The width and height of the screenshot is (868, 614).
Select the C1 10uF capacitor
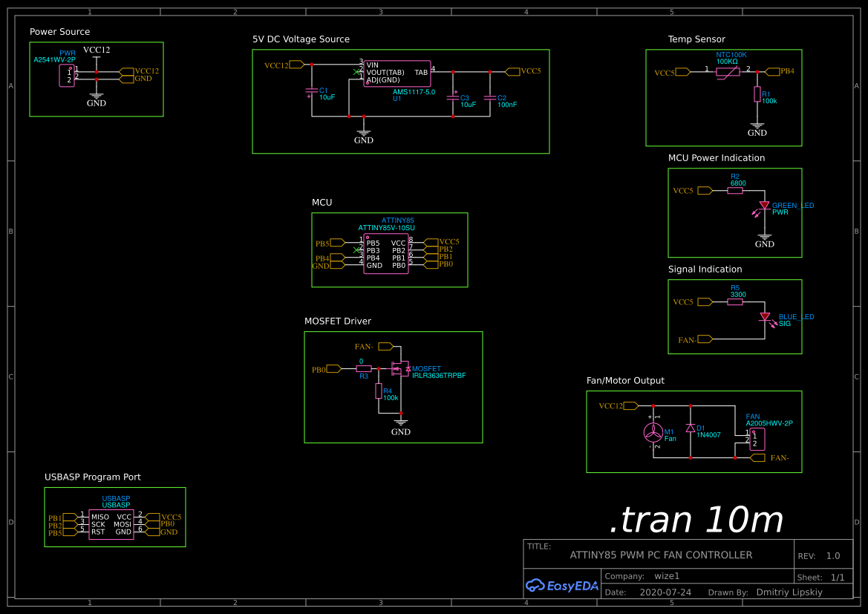[x=311, y=94]
